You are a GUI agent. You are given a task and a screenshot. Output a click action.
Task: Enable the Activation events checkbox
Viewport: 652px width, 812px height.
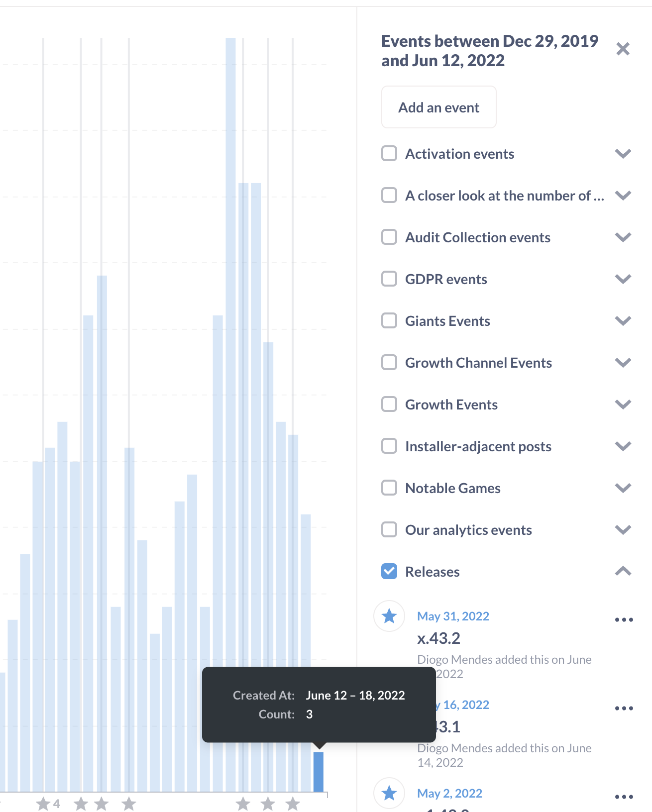point(389,153)
